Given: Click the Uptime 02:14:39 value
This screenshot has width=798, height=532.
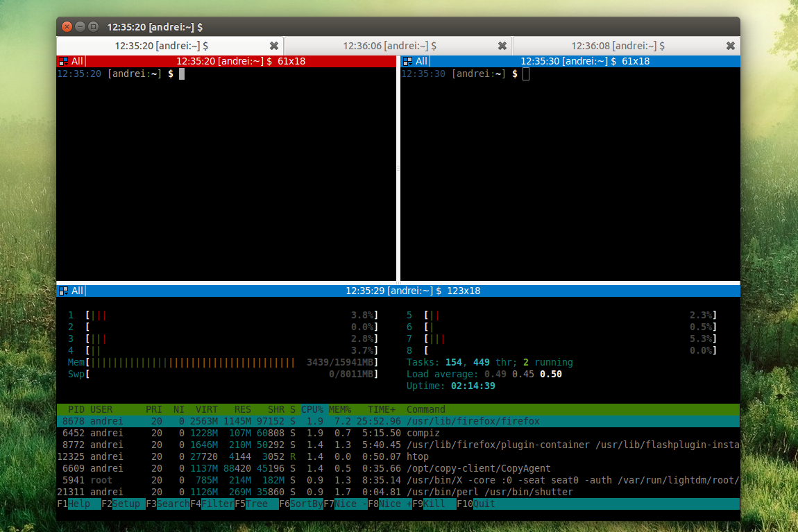Looking at the screenshot, I should 473,386.
